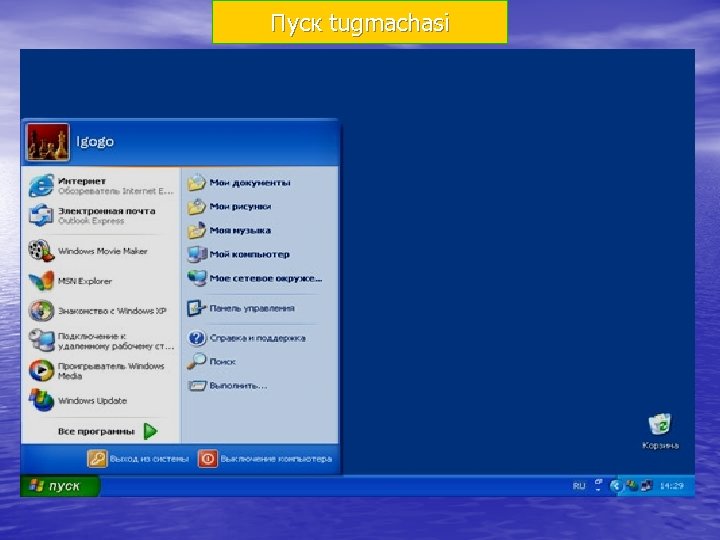Screen dimensions: 720x540
Task: Click the red shutdown power icon
Action: 208,459
